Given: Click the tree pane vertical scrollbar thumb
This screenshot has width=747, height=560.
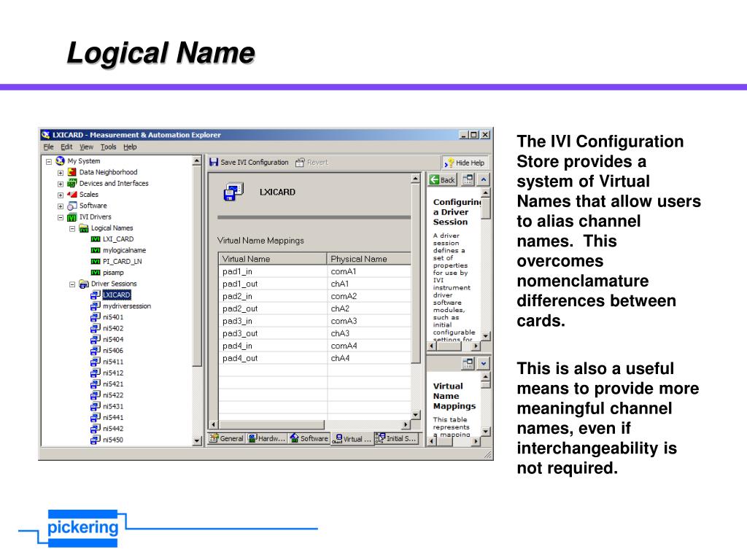Looking at the screenshot, I should pyautogui.click(x=197, y=265).
